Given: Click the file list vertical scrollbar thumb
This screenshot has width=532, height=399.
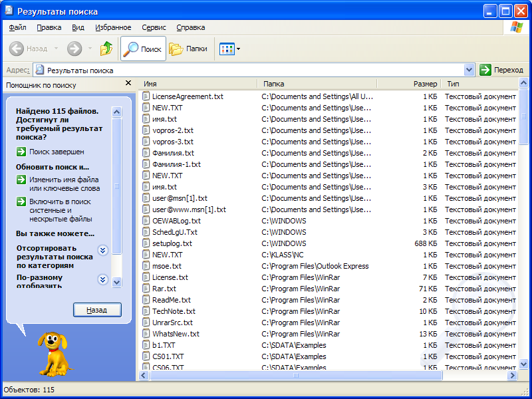Looking at the screenshot, I should (523, 116).
